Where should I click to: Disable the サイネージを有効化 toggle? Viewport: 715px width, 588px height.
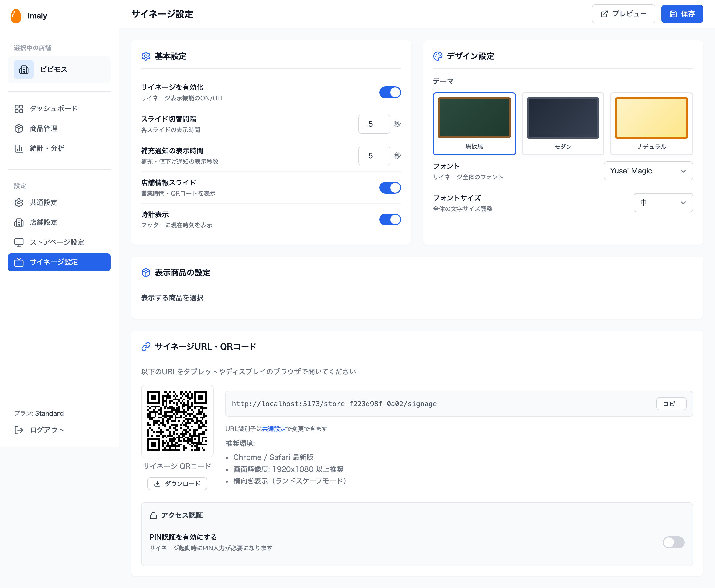point(390,92)
